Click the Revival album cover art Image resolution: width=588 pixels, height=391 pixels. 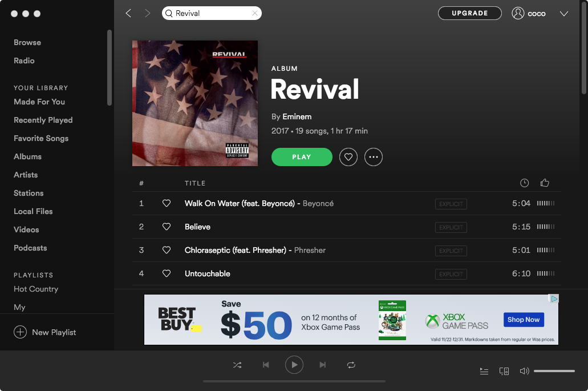pyautogui.click(x=195, y=103)
